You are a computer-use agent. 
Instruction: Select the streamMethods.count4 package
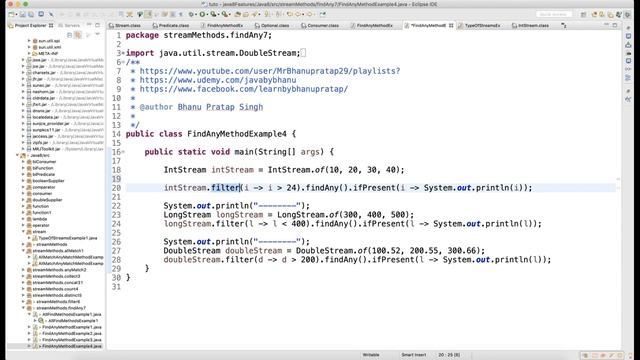(x=55, y=289)
